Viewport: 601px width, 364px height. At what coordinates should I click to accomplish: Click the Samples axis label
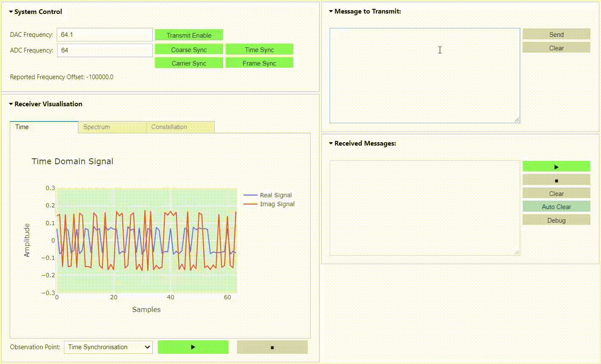(146, 309)
